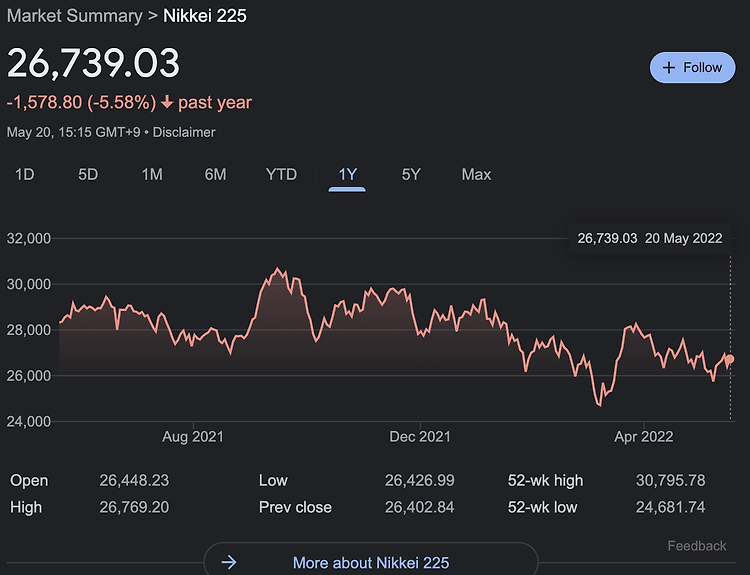This screenshot has width=750, height=575.
Task: Select the 5D time range tab
Action: 88,175
